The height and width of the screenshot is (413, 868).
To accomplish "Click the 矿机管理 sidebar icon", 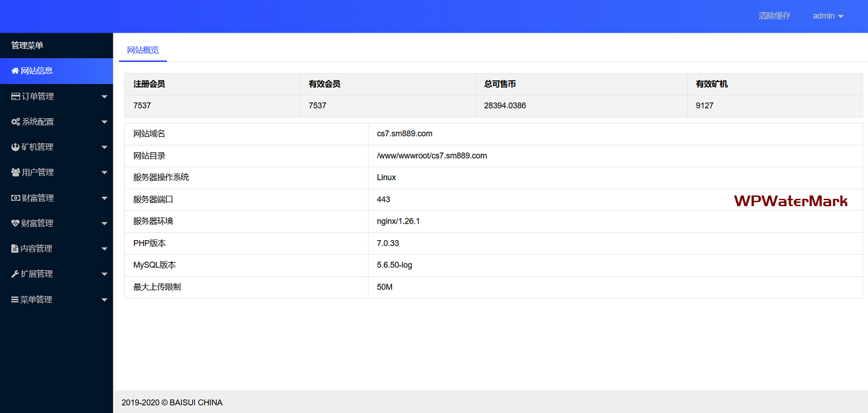I will tap(15, 147).
